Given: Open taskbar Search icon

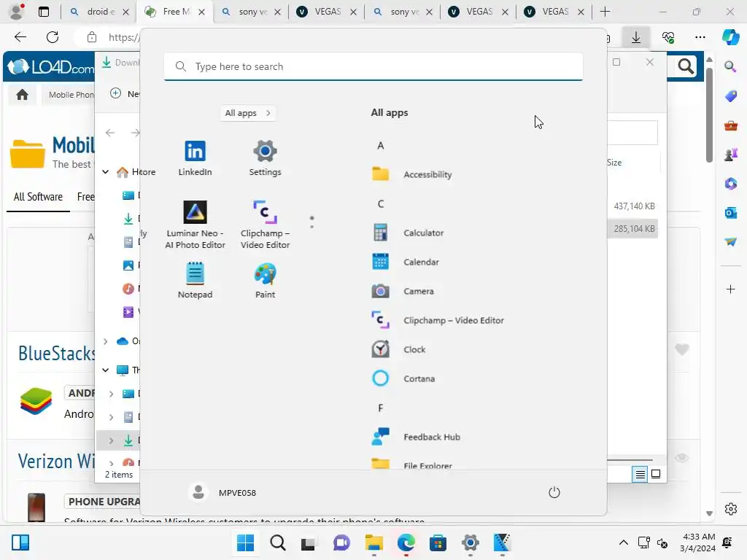Looking at the screenshot, I should click(x=278, y=542).
